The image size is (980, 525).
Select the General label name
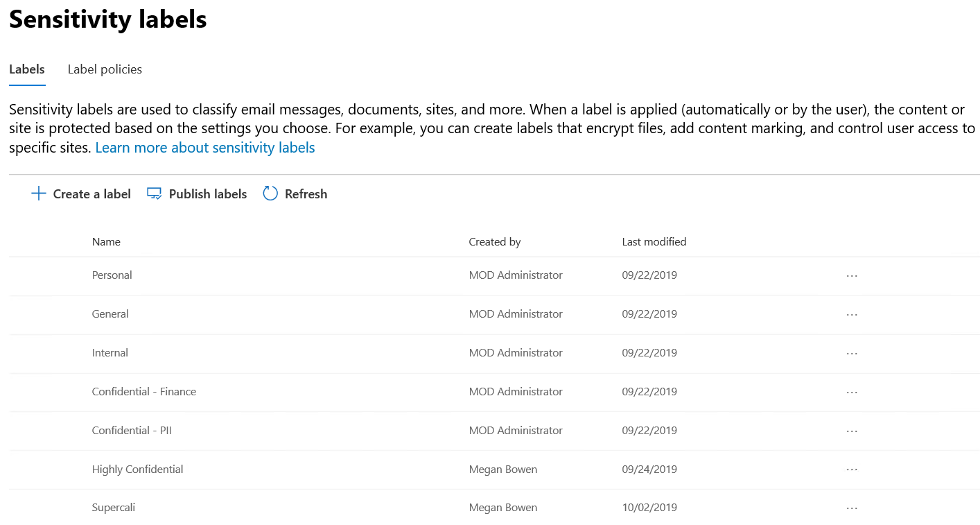click(110, 314)
